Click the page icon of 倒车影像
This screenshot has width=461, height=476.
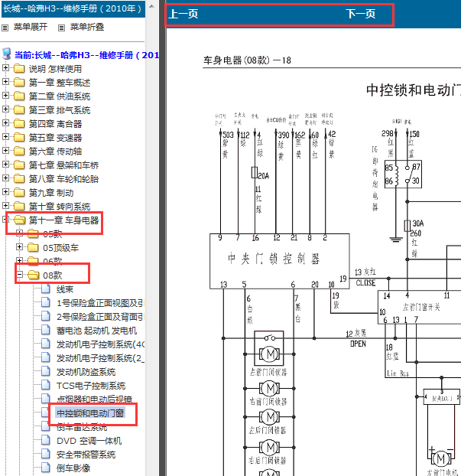pyautogui.click(x=46, y=468)
